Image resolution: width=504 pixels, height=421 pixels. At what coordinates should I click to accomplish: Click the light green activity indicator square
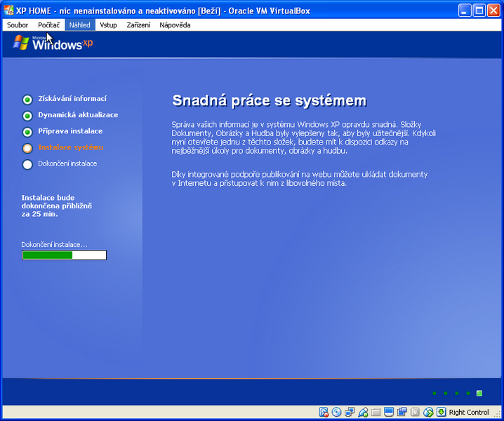[479, 393]
